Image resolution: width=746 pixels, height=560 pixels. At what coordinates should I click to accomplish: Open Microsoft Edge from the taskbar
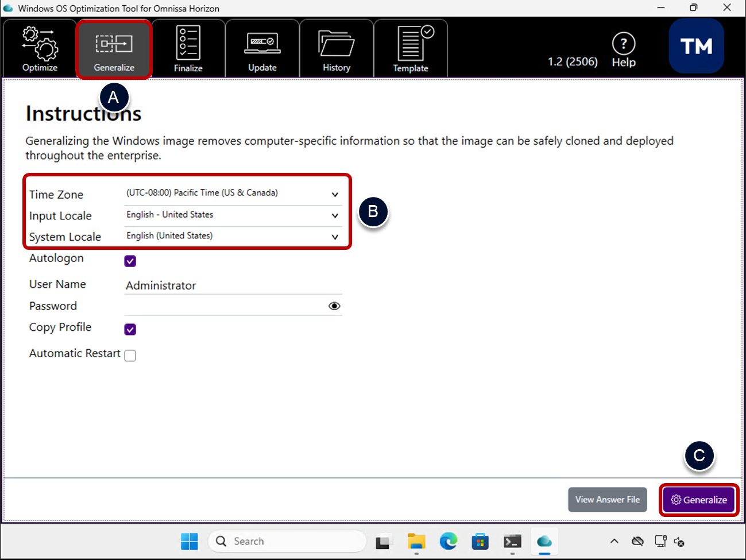pyautogui.click(x=449, y=541)
